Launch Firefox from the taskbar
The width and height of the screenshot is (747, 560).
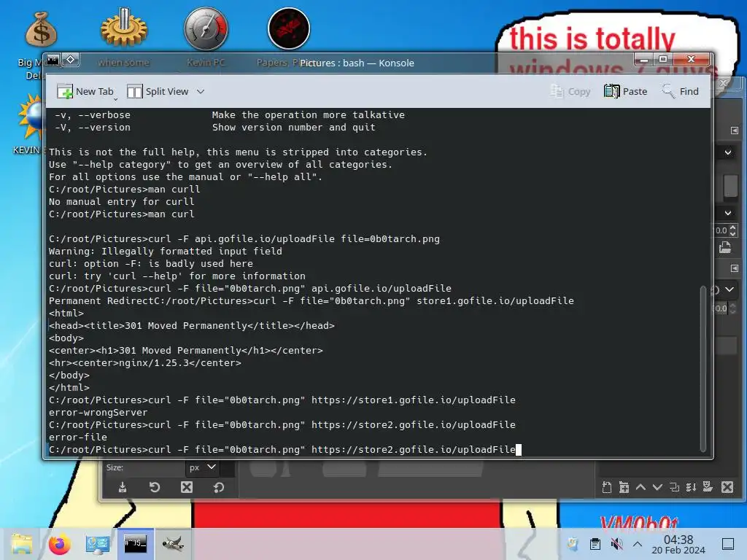(60, 544)
